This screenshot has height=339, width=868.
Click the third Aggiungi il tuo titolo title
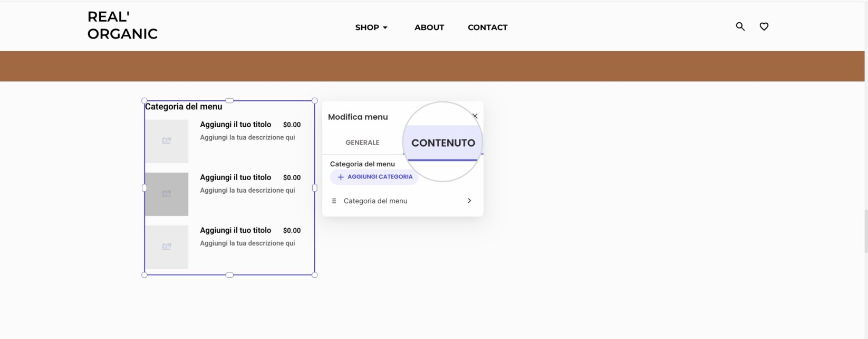[235, 230]
